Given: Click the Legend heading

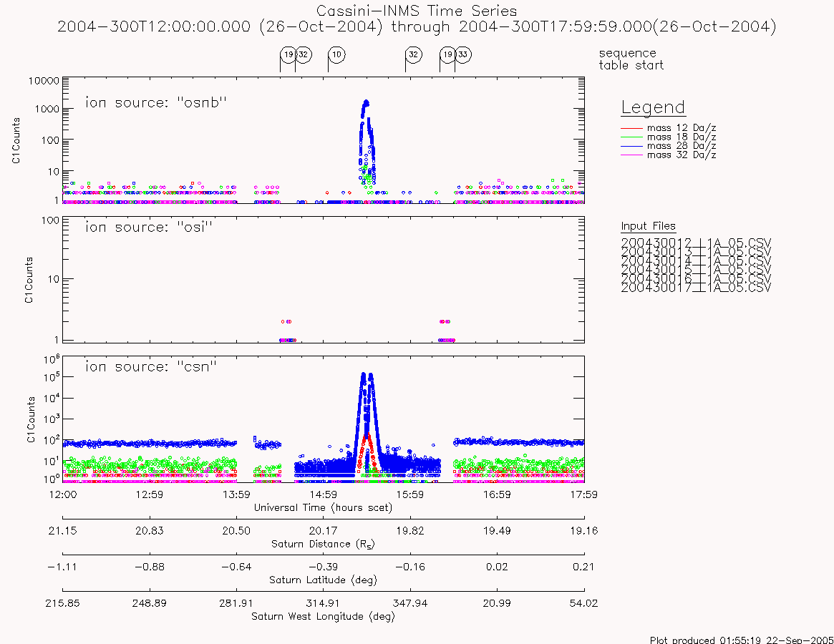Looking at the screenshot, I should pyautogui.click(x=653, y=108).
